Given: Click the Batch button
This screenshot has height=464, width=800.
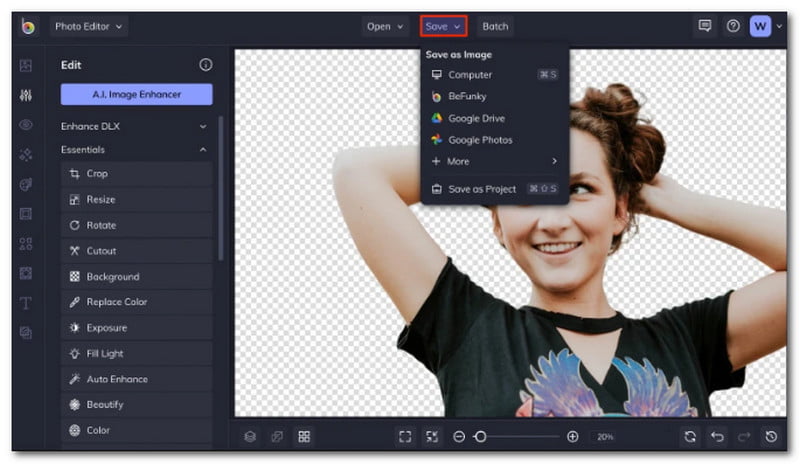Looking at the screenshot, I should tap(495, 26).
